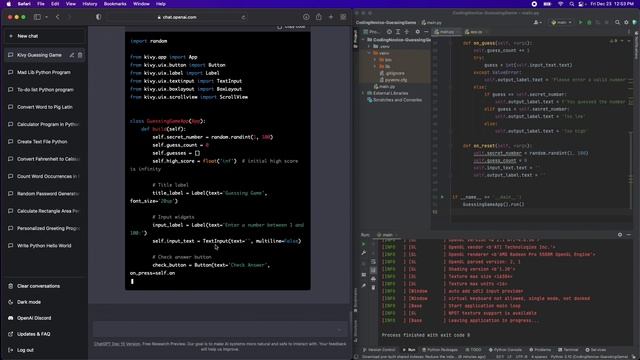Focus the ChatGPT message input box
The image size is (640, 360).
pos(220,329)
